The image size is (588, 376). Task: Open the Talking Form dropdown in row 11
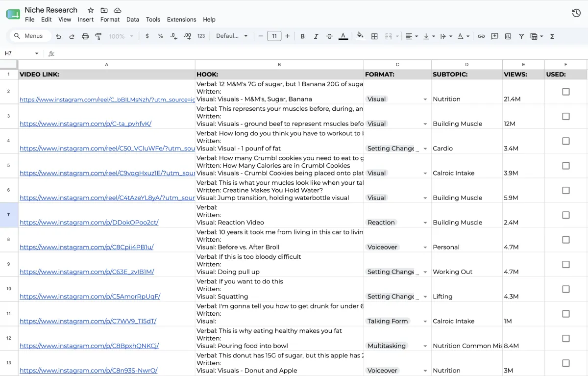(425, 321)
